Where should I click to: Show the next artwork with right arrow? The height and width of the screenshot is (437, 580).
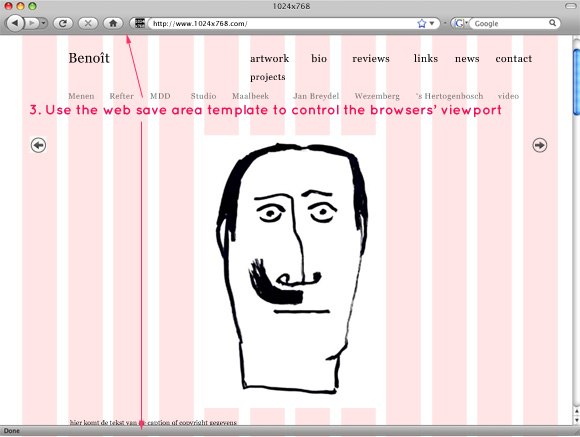tap(540, 145)
